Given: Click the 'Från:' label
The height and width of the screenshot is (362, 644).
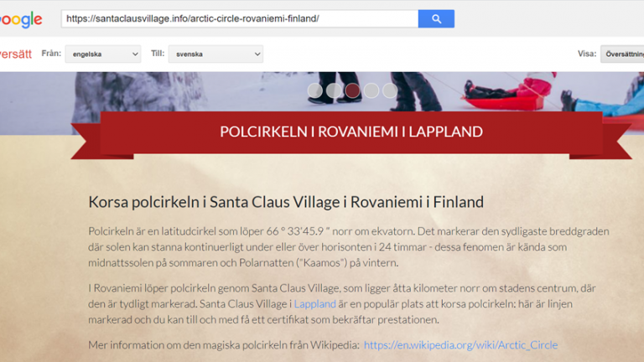Looking at the screenshot, I should pos(51,54).
